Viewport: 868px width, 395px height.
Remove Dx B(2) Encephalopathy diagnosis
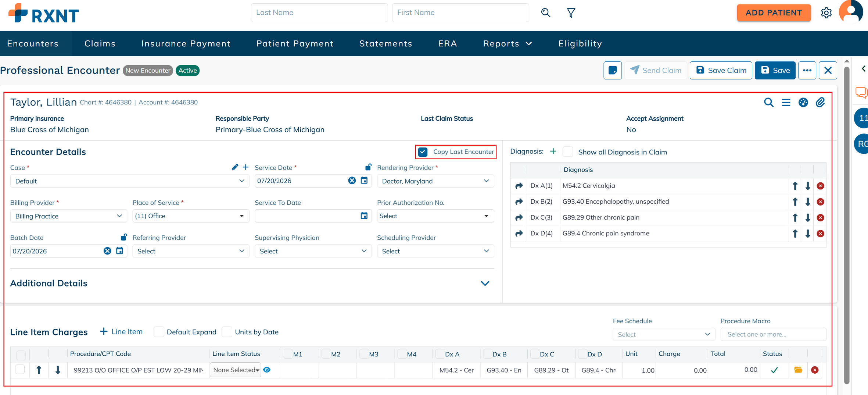pos(820,202)
